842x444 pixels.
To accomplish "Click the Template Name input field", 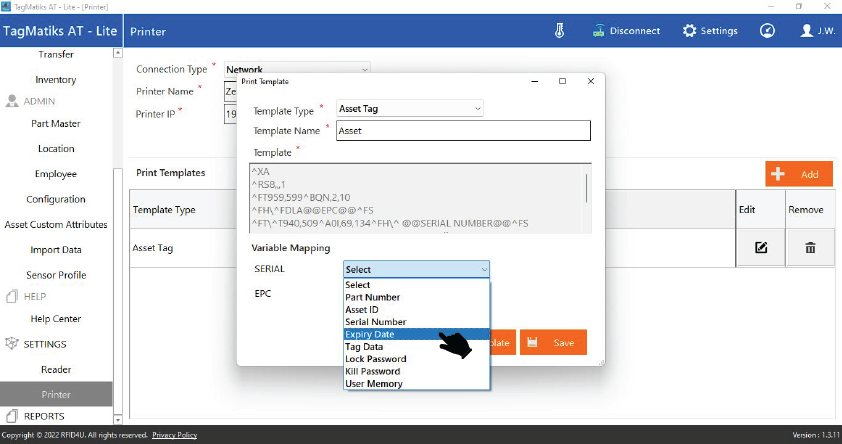I will point(462,131).
